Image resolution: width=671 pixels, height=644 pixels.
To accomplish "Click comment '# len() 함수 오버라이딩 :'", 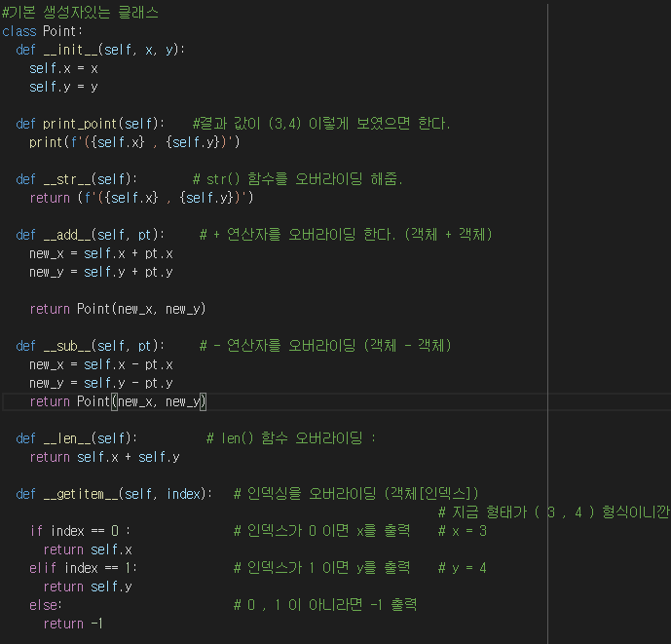I will [x=291, y=438].
